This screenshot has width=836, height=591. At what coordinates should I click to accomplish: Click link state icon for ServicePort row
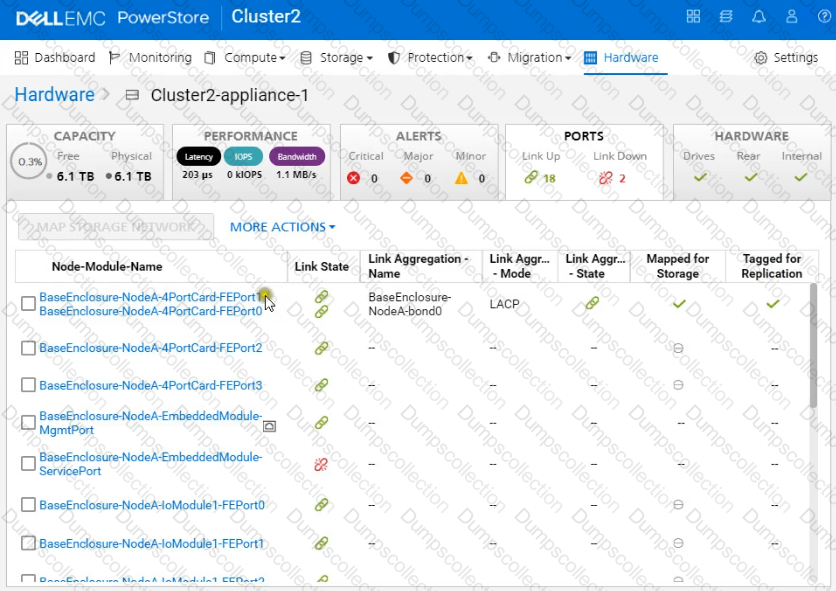click(x=321, y=464)
